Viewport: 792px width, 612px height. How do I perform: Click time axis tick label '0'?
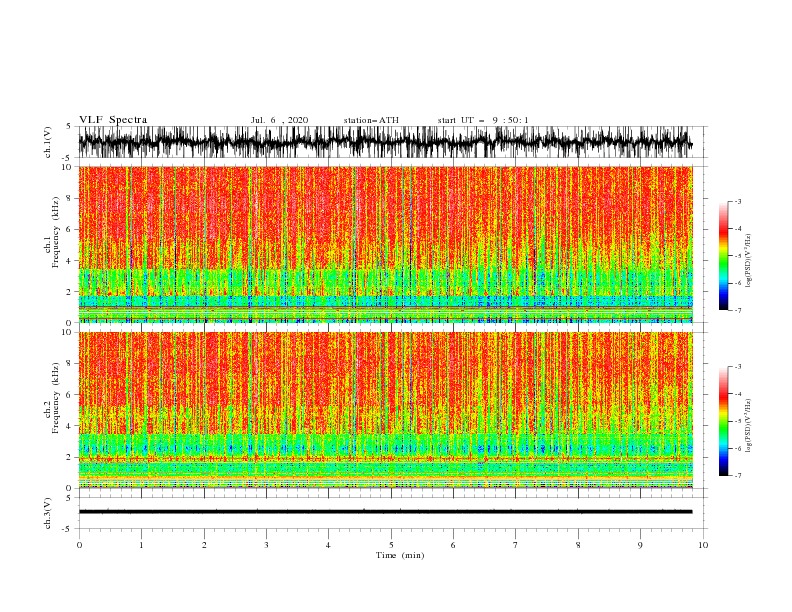click(79, 545)
